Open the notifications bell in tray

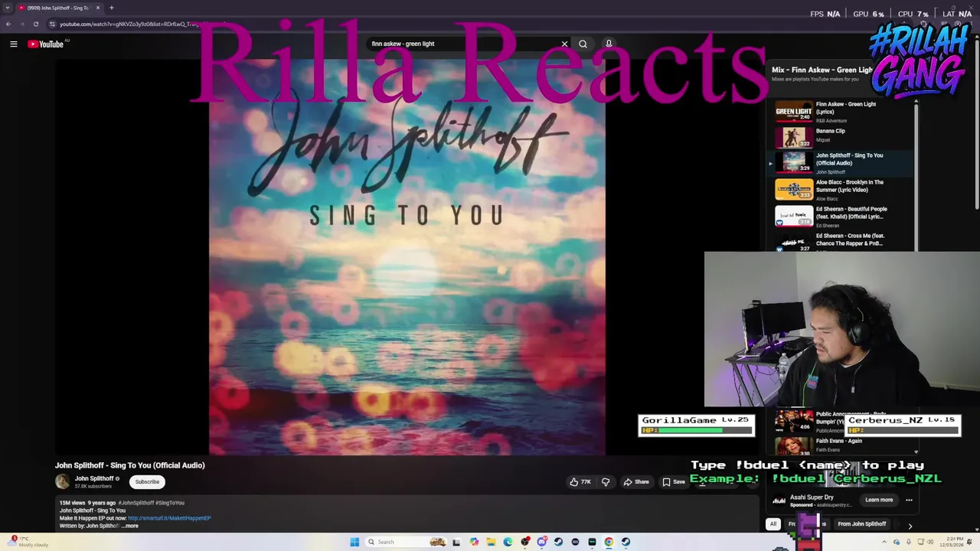969,542
